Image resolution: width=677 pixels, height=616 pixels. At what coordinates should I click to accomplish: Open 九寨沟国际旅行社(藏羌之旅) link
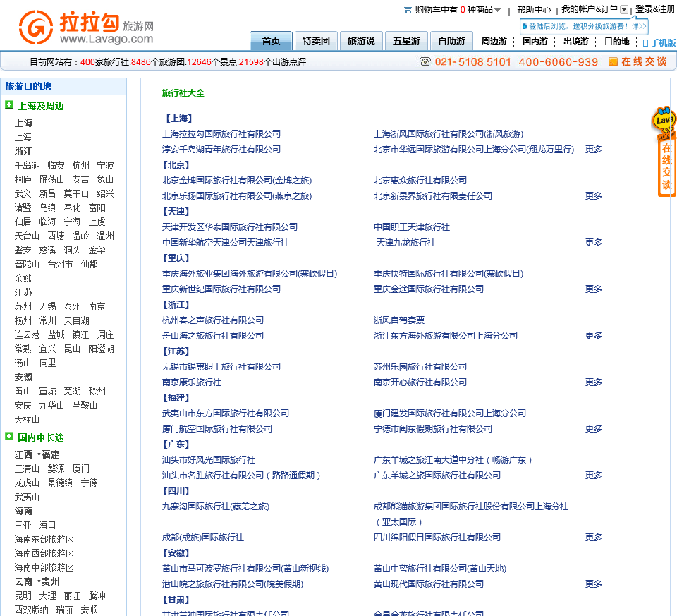pyautogui.click(x=216, y=507)
